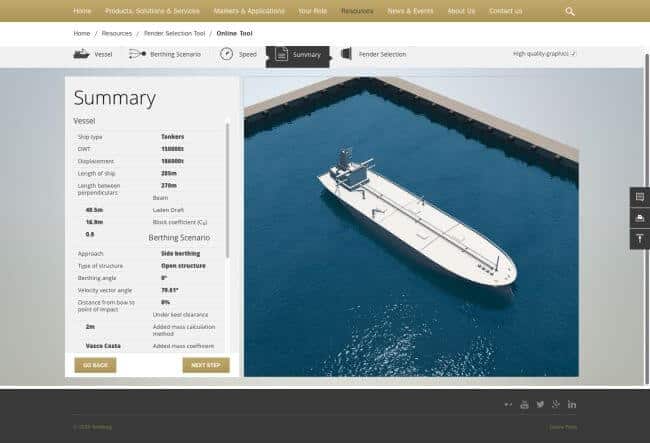Open the Twitter social link
This screenshot has height=443, width=650.
point(540,404)
